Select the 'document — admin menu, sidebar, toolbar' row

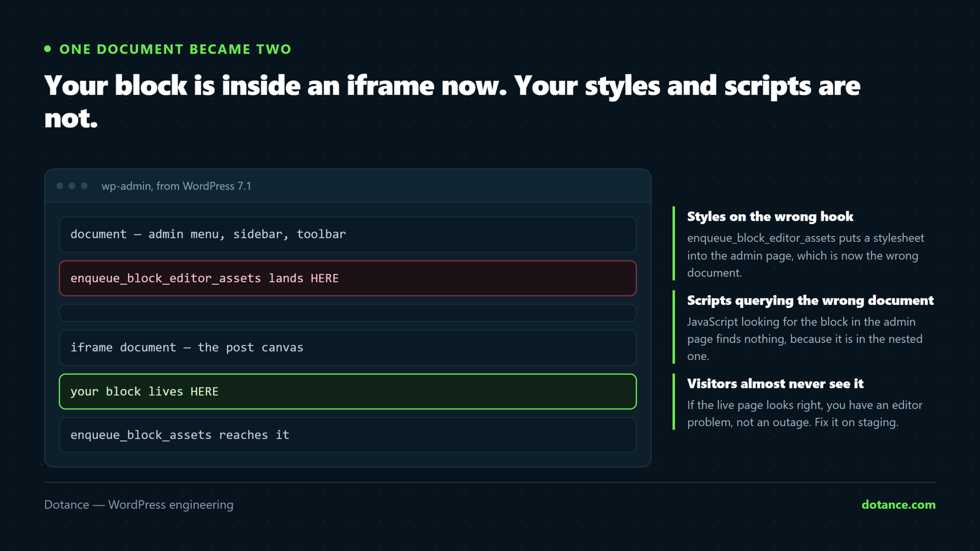click(348, 234)
